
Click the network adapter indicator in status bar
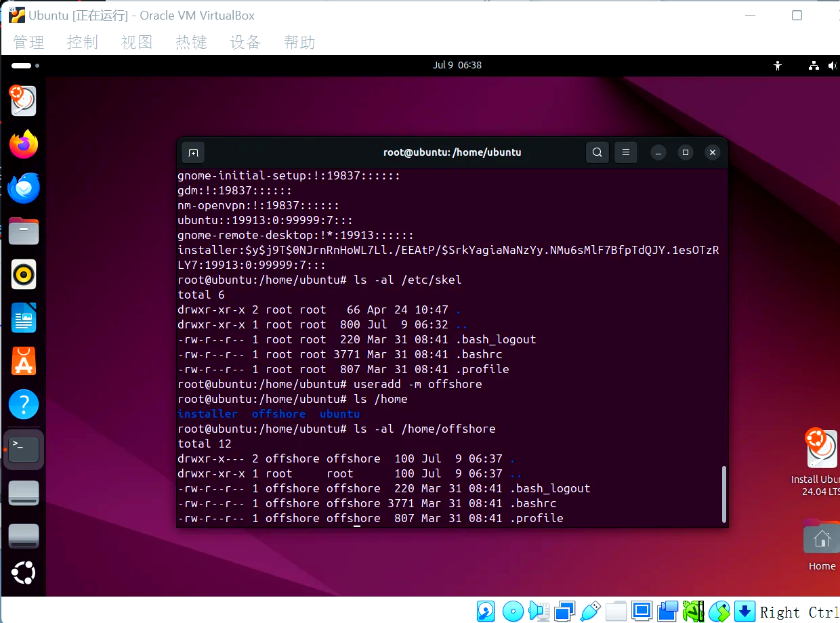[x=564, y=611]
